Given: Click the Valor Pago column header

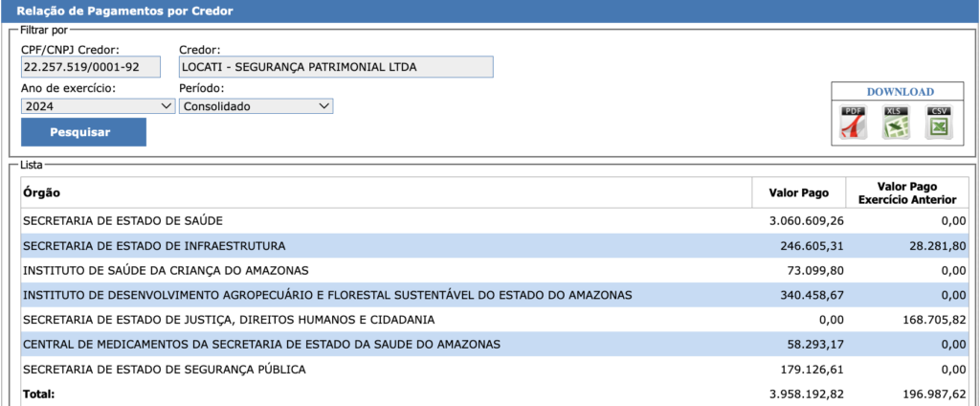Looking at the screenshot, I should [x=798, y=192].
